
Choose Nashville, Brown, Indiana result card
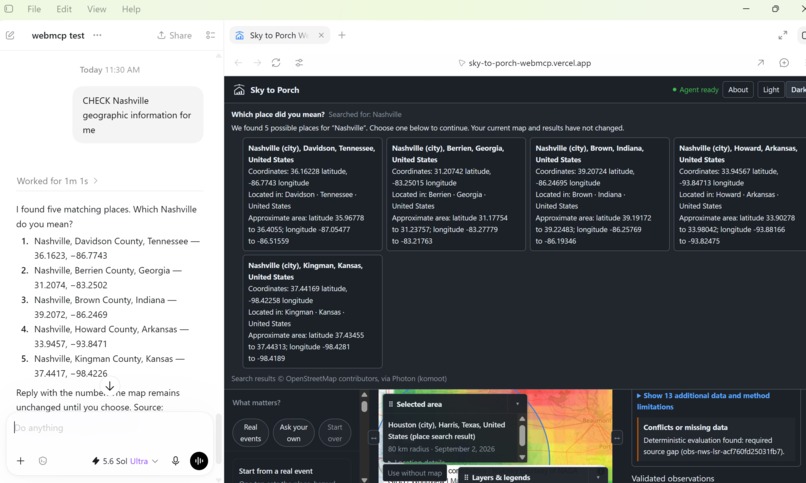click(599, 194)
